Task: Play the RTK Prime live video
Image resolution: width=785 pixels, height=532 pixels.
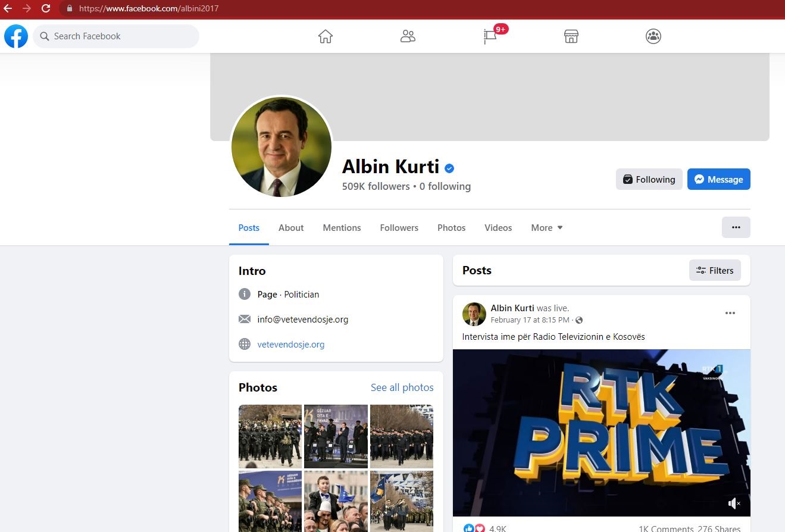Action: coord(602,433)
